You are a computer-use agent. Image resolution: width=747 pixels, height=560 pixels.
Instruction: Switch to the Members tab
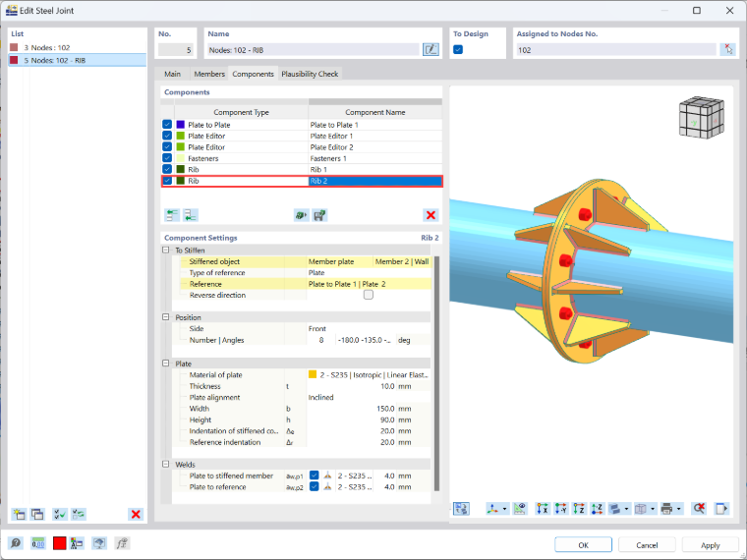pos(209,74)
